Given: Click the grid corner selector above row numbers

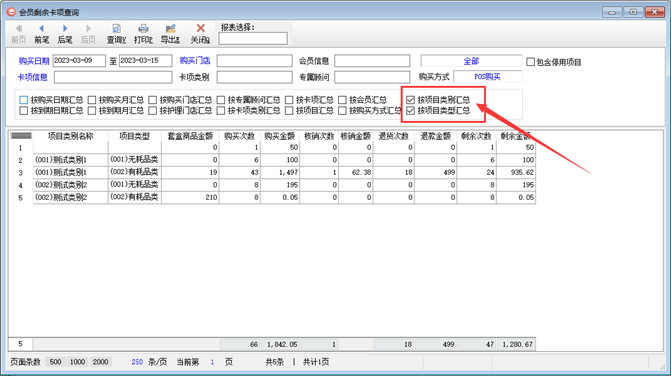Looking at the screenshot, I should pyautogui.click(x=21, y=136).
